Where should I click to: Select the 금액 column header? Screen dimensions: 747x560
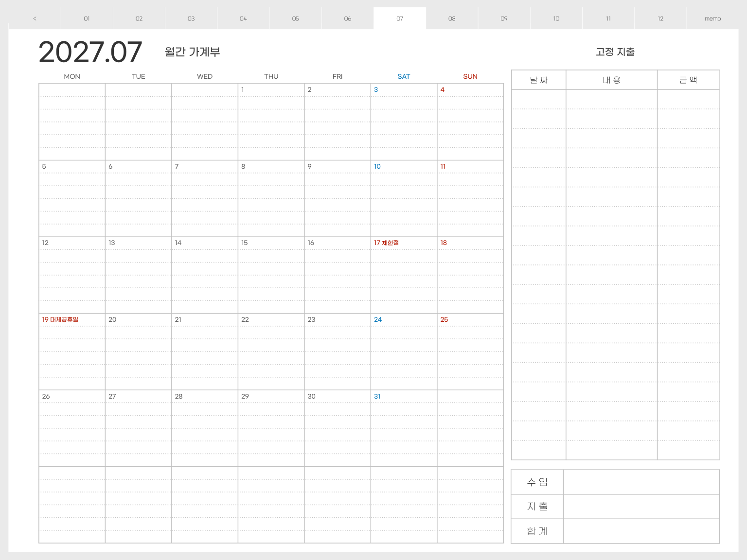pyautogui.click(x=688, y=80)
